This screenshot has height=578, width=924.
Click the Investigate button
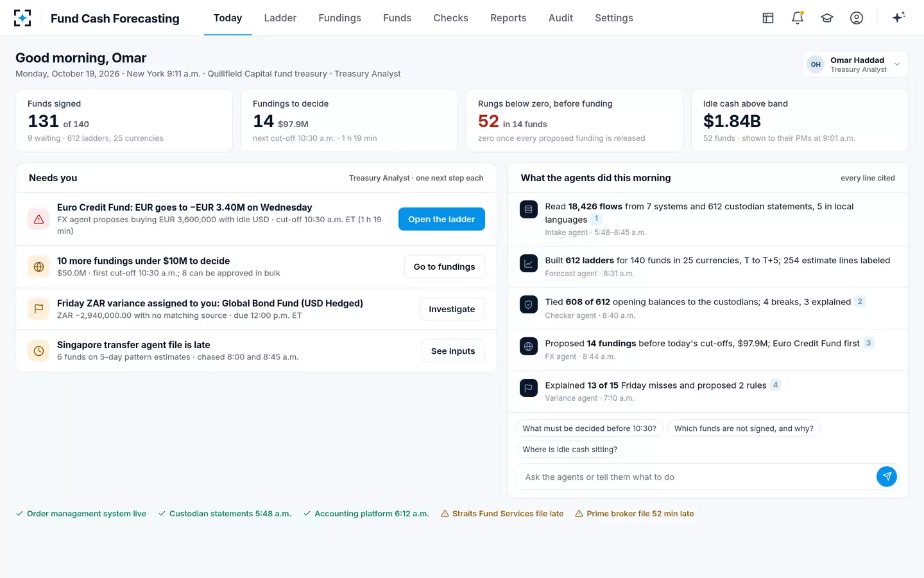[452, 309]
